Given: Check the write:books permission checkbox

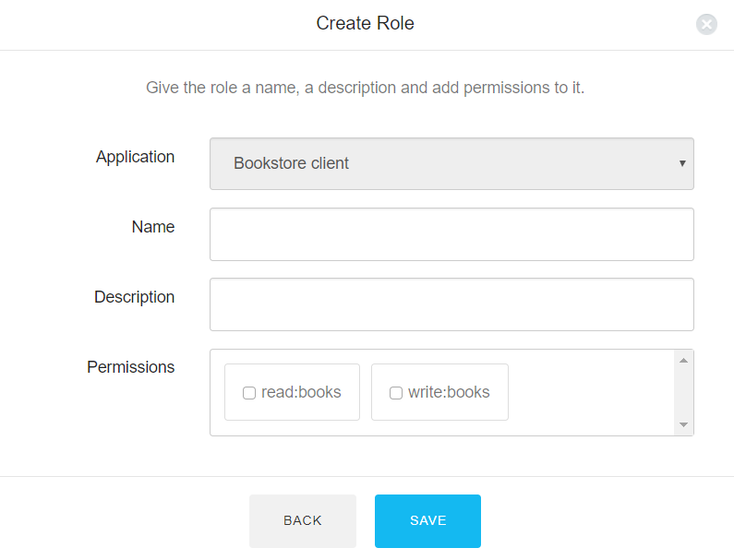Looking at the screenshot, I should pyautogui.click(x=396, y=393).
